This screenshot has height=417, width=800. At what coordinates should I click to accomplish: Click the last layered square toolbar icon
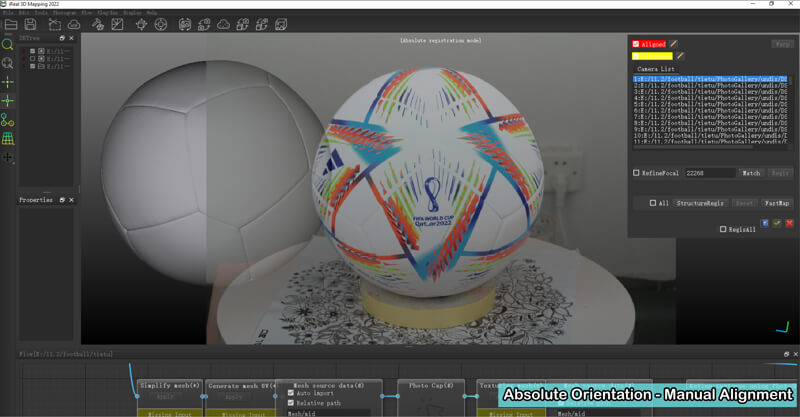click(x=281, y=24)
